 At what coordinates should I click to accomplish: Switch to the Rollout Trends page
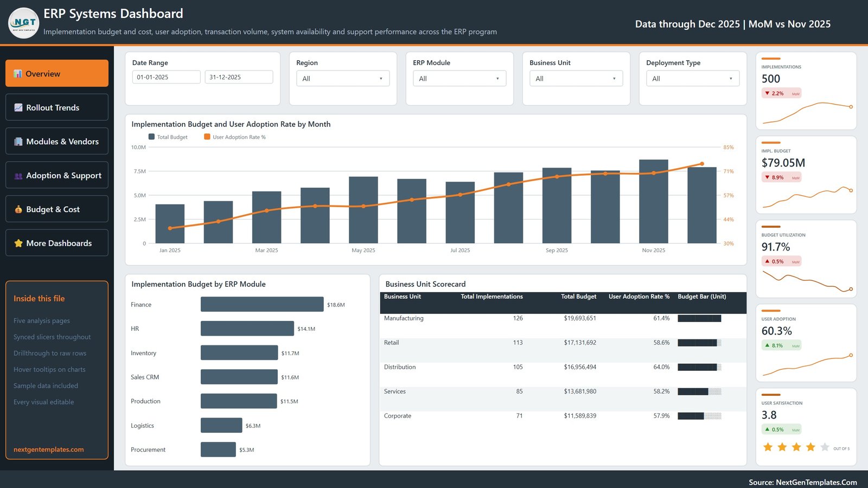57,107
